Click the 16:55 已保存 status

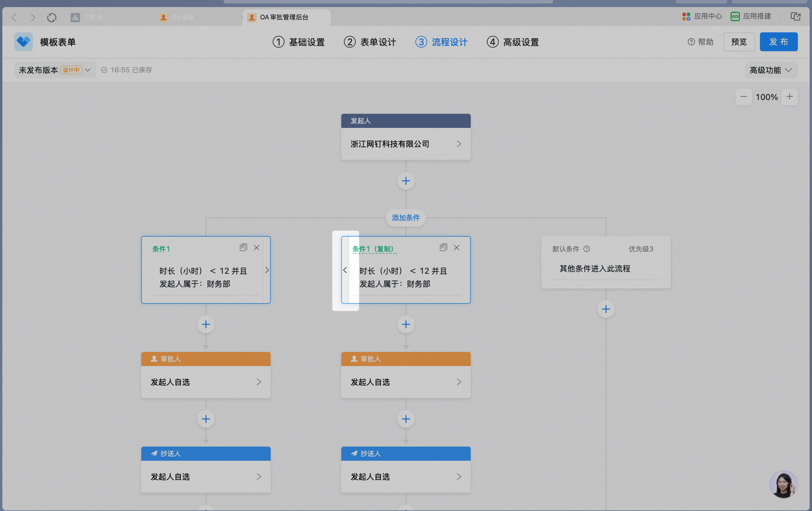(x=127, y=70)
